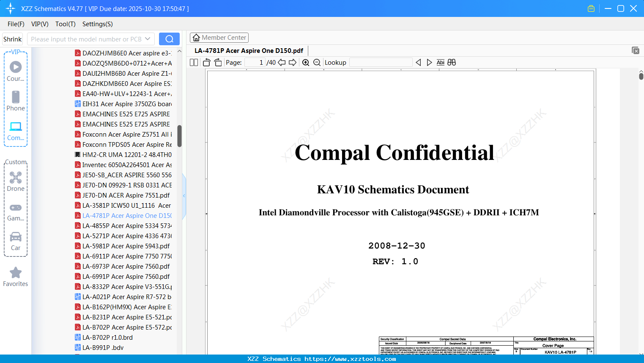Open DAZHKDMB6E0 Acer Aspire ES file
Image resolution: width=644 pixels, height=363 pixels.
pos(123,84)
